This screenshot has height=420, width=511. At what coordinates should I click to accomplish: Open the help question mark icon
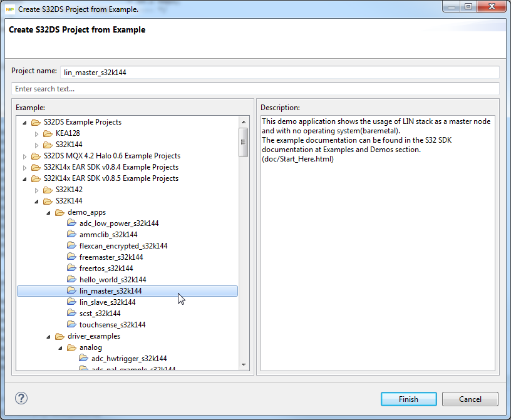(21, 398)
